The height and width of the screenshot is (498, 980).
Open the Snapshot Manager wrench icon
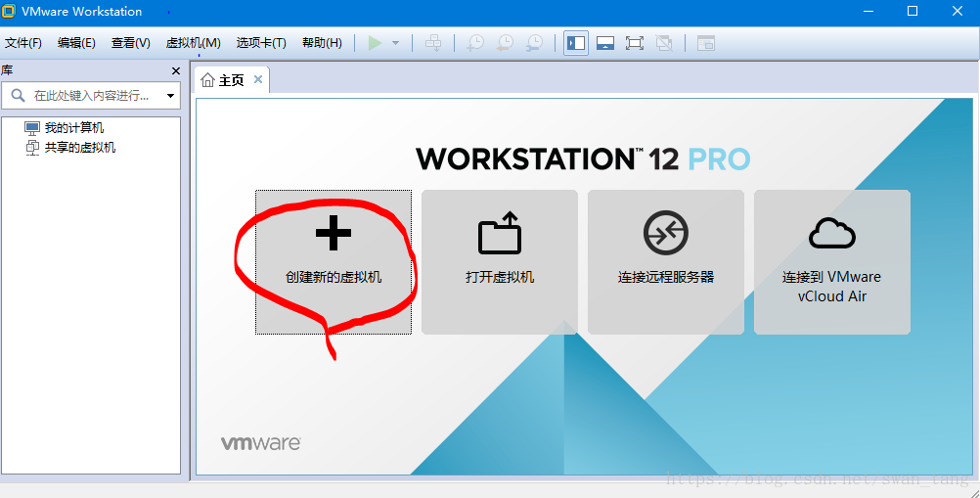pyautogui.click(x=534, y=43)
